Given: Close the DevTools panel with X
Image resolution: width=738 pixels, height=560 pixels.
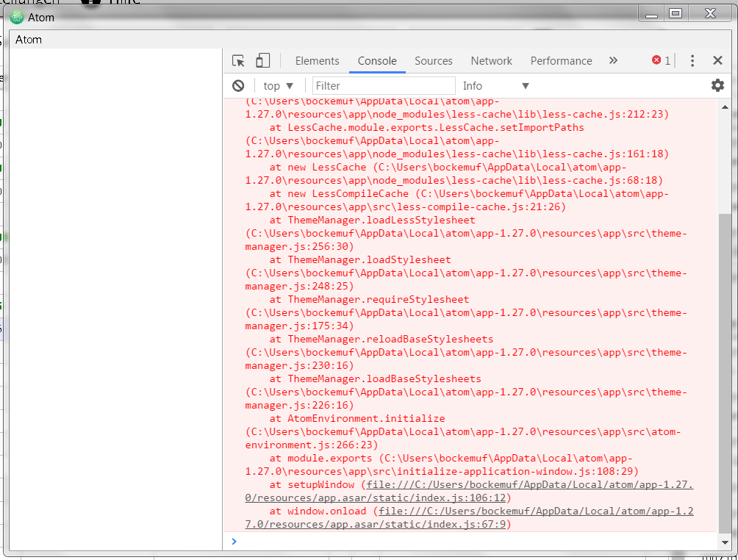Looking at the screenshot, I should [717, 60].
